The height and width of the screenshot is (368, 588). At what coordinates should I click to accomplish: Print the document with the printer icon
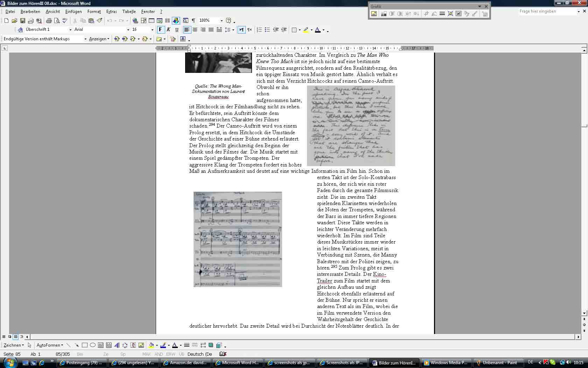point(49,21)
